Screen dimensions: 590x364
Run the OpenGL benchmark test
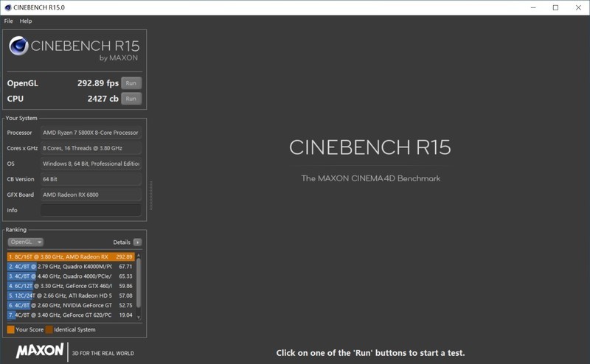[x=131, y=83]
